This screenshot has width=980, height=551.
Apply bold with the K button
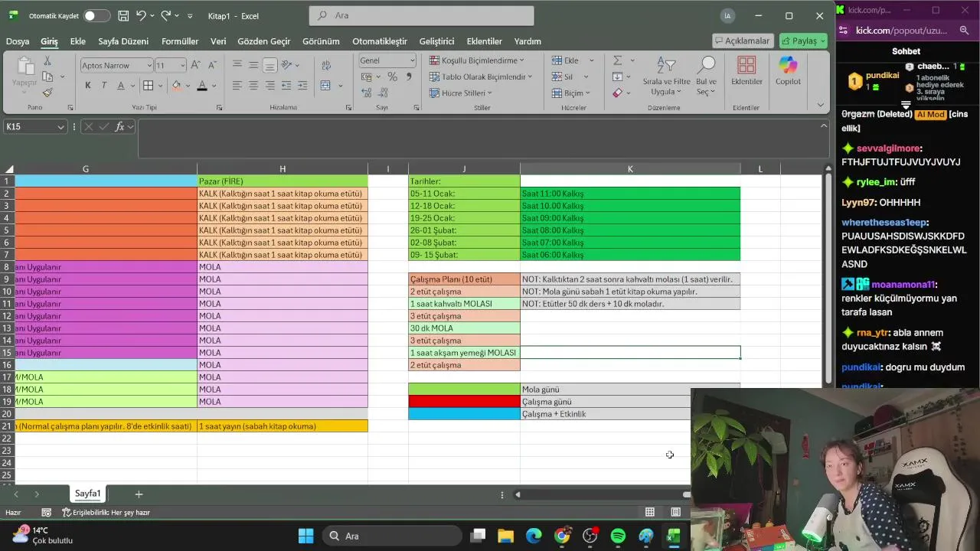[88, 86]
